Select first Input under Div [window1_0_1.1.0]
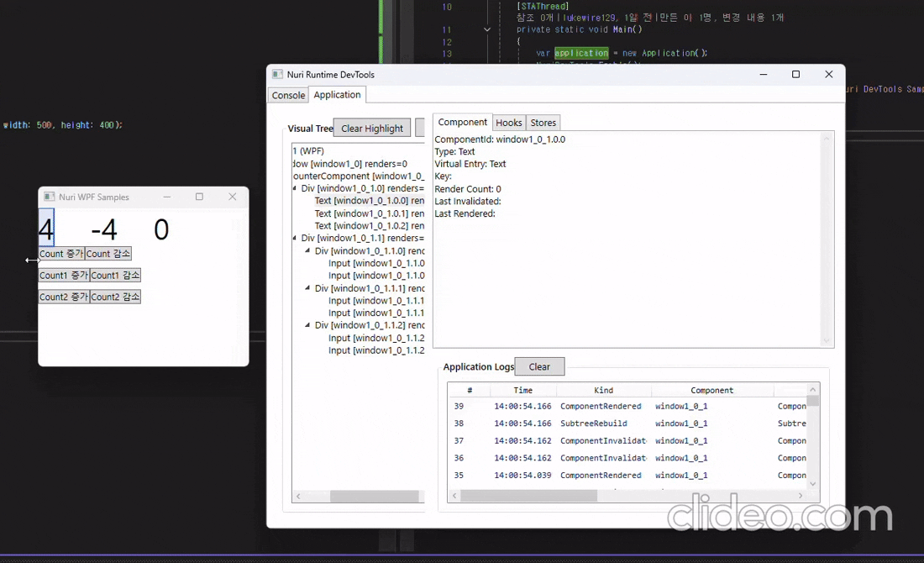924x563 pixels. click(x=376, y=263)
